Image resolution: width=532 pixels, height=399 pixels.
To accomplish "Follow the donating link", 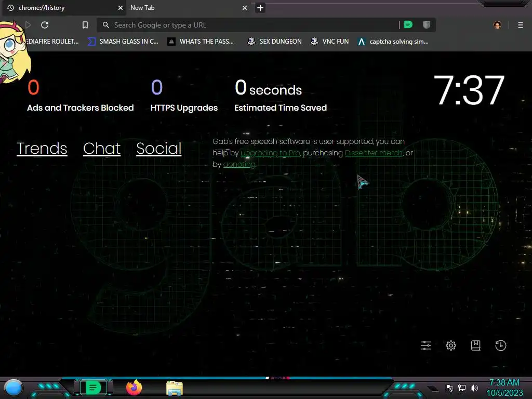I will (239, 164).
